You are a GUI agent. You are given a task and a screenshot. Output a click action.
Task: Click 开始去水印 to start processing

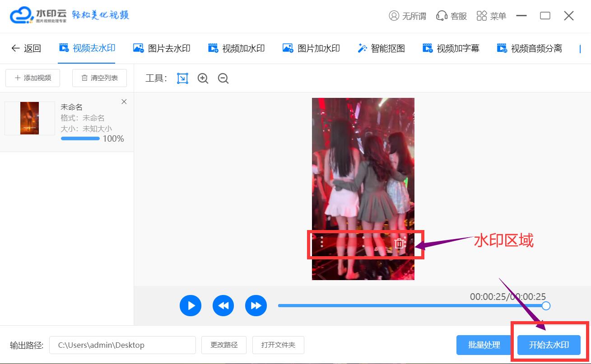[x=549, y=345]
